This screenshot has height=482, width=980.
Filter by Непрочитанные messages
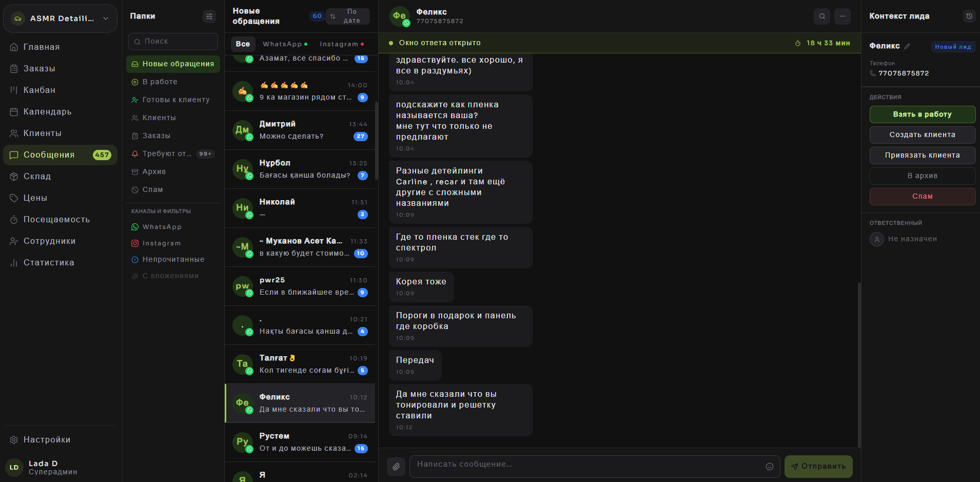(x=173, y=259)
